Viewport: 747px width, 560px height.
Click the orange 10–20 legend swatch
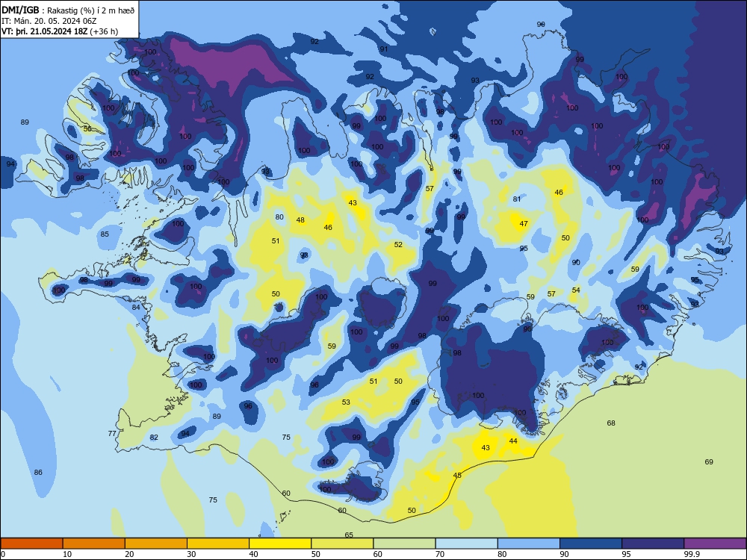[94, 544]
